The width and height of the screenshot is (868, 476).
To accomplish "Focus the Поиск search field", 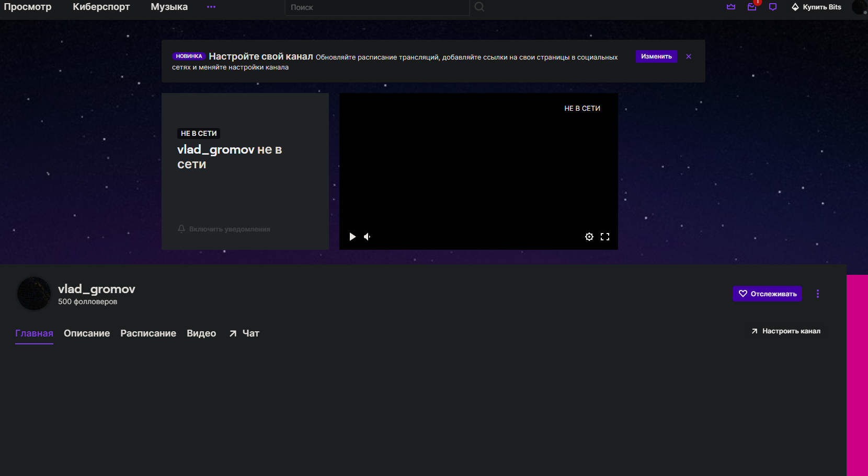I will (377, 7).
